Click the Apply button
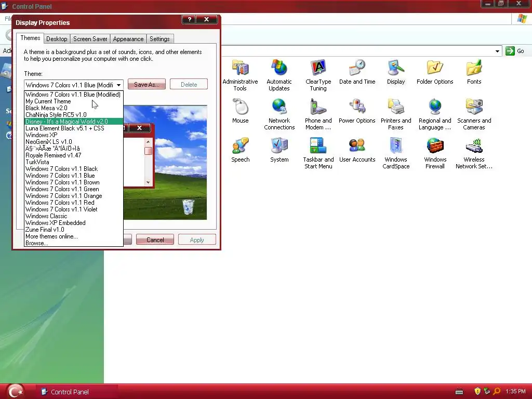 (197, 240)
